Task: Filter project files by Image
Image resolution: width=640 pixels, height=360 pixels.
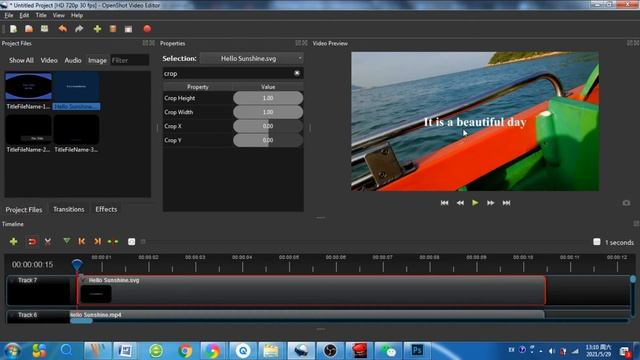Action: coord(97,60)
